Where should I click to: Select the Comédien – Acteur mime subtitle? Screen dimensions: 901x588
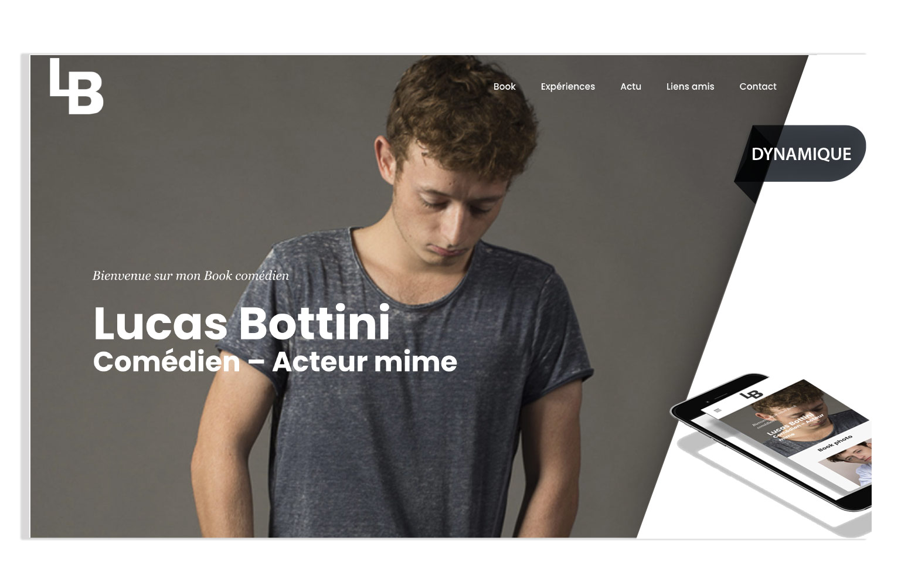[x=275, y=362]
